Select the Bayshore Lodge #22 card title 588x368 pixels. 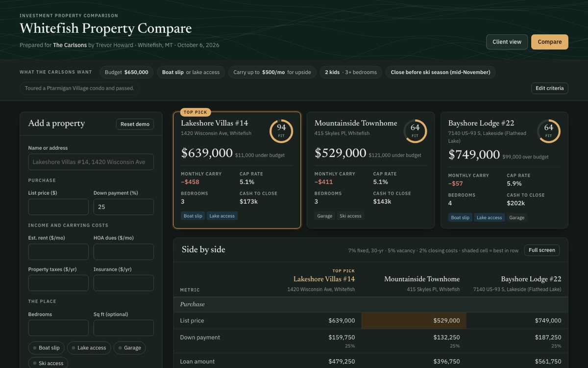coord(481,123)
